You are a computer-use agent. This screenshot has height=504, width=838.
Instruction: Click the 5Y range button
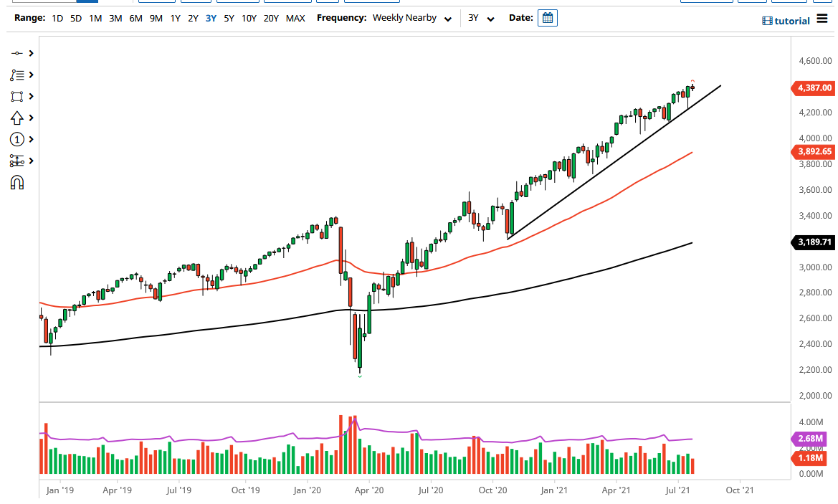pyautogui.click(x=229, y=19)
